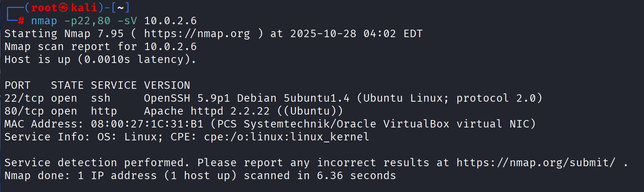Click the -sV flag in the command
The image size is (644, 192).
[x=127, y=21]
